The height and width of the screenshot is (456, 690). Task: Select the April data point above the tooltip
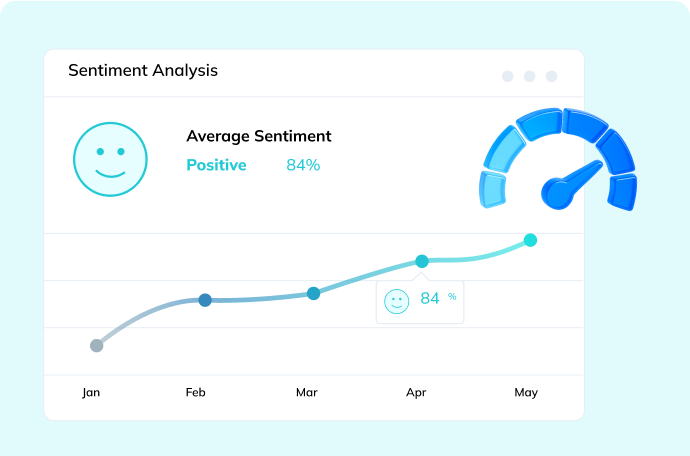pyautogui.click(x=422, y=261)
